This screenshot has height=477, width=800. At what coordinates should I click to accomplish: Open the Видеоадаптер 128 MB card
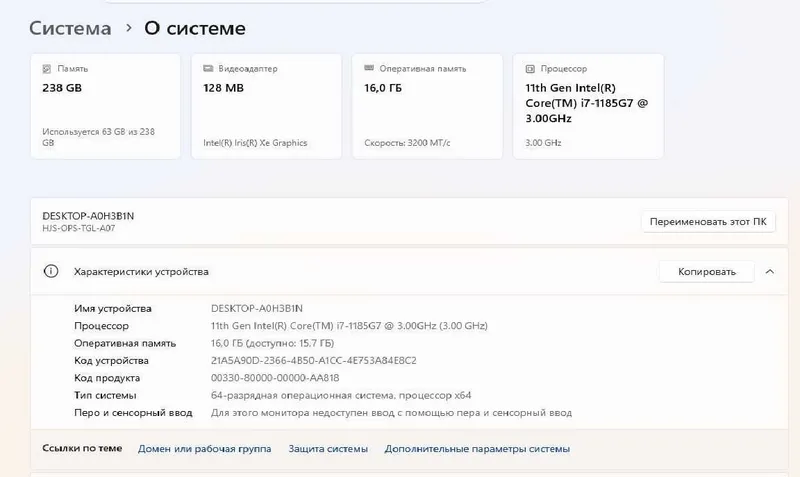pyautogui.click(x=266, y=106)
